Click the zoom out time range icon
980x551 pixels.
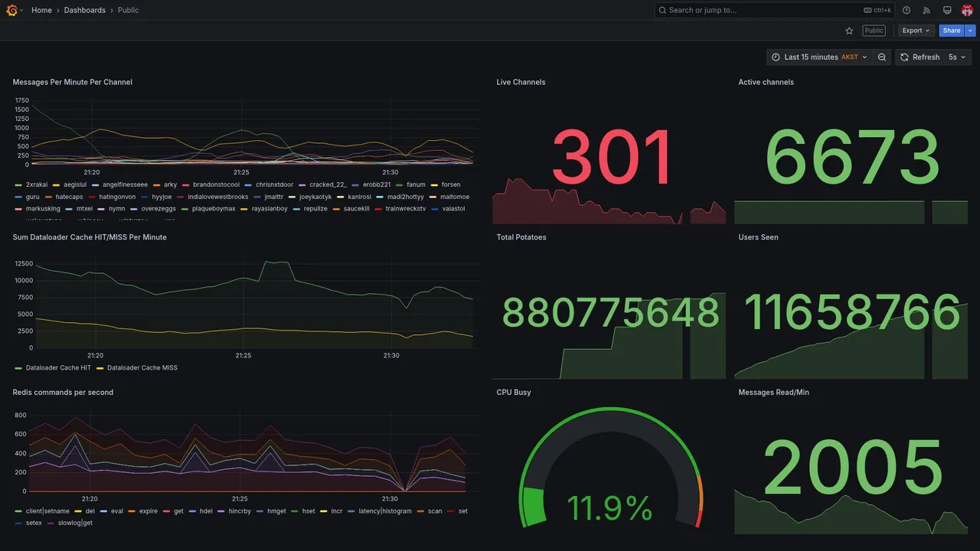coord(882,57)
